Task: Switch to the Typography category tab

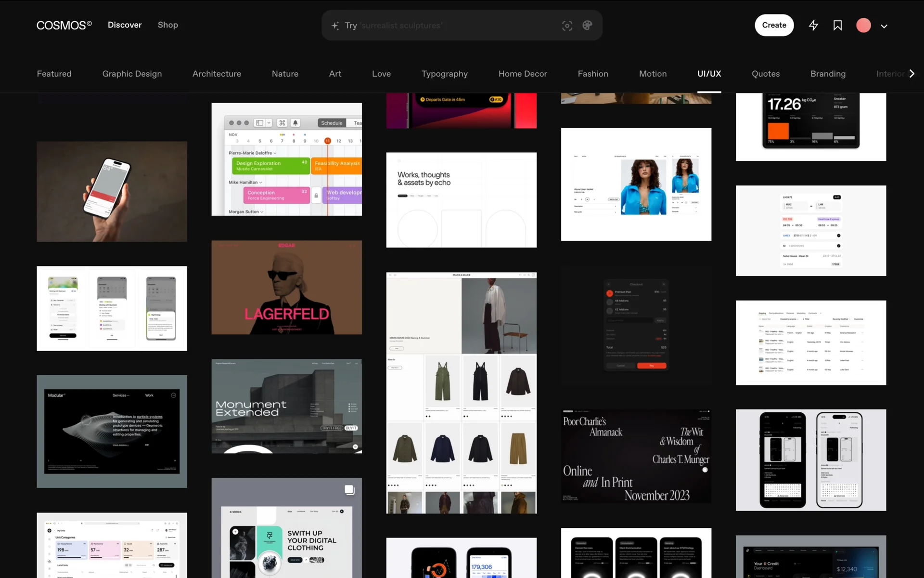Action: point(444,74)
